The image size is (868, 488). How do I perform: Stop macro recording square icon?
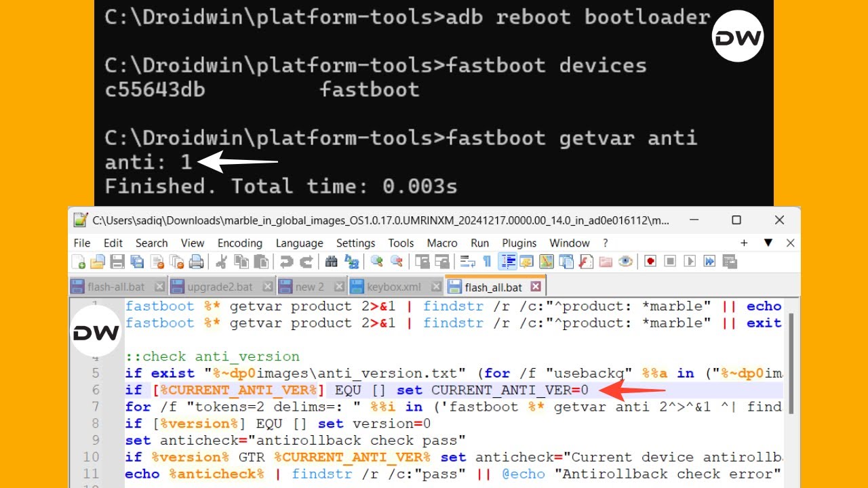point(670,261)
